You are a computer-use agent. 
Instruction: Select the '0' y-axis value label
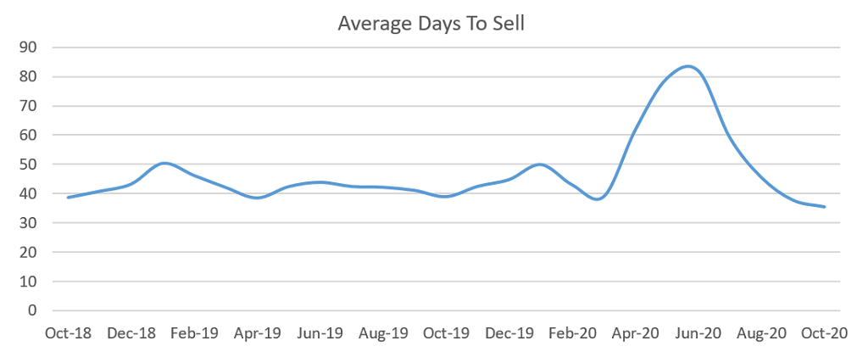point(32,310)
